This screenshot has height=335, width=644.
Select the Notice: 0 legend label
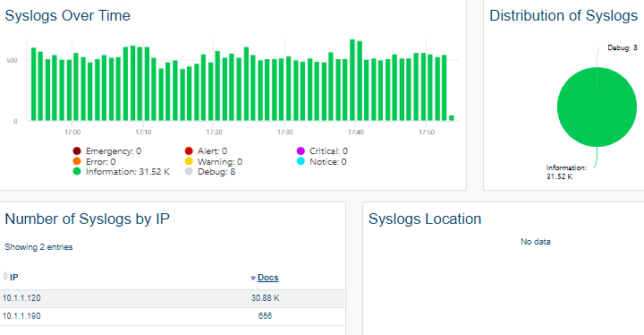tap(328, 162)
